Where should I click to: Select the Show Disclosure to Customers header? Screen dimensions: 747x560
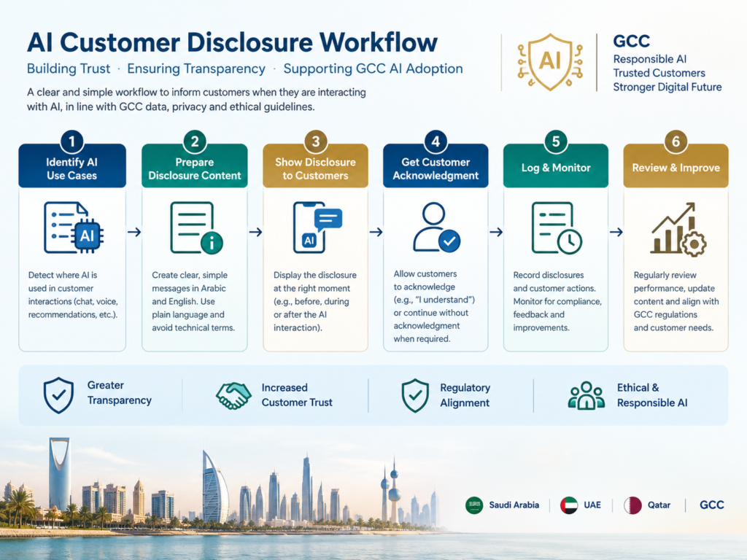[x=315, y=166]
